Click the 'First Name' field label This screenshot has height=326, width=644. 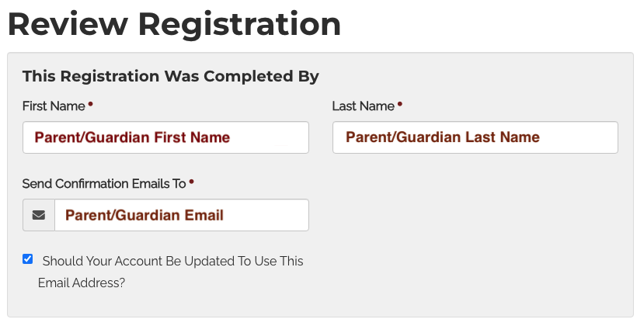click(x=54, y=106)
